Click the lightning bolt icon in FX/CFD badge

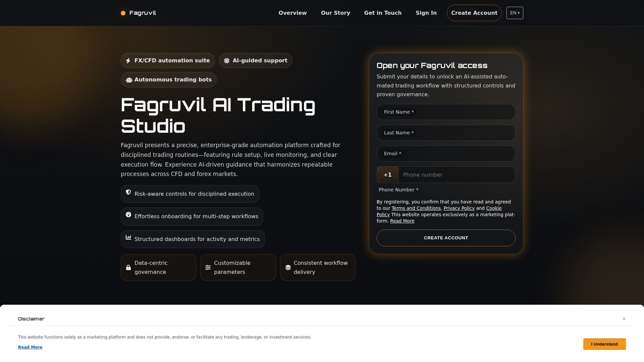click(x=128, y=61)
